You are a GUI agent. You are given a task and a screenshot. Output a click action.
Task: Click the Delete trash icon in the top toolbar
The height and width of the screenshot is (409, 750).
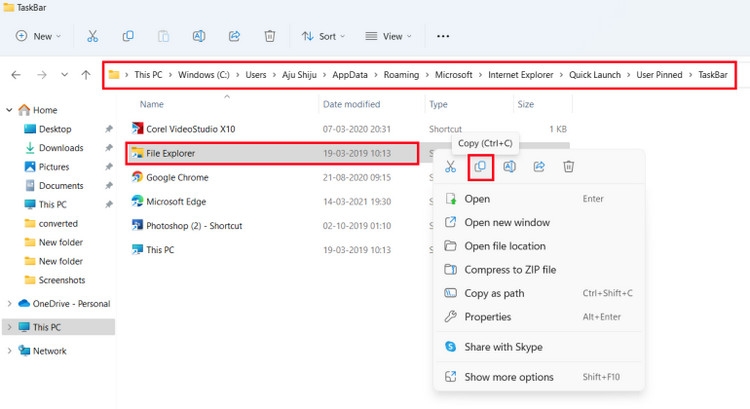pos(270,36)
